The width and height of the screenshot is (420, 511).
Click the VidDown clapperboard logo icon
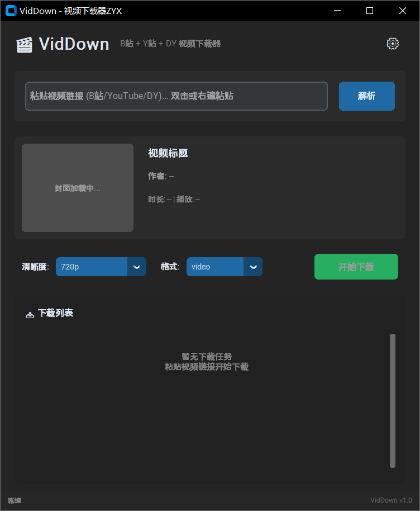click(25, 45)
